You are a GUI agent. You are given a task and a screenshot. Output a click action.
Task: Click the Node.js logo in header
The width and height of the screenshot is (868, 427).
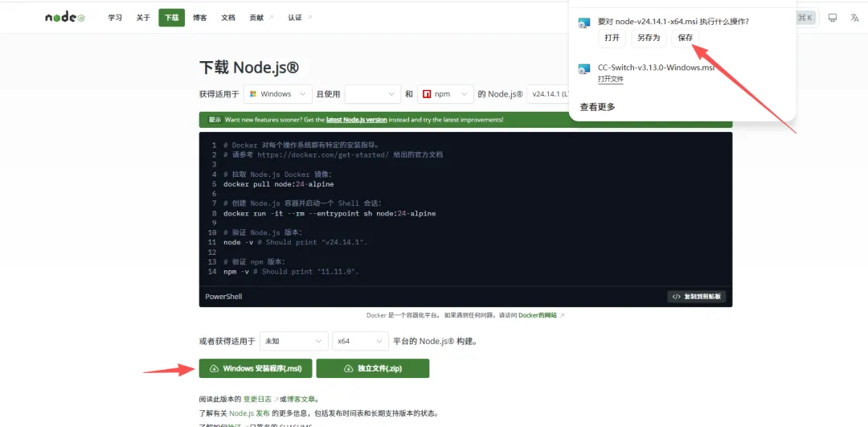[65, 18]
